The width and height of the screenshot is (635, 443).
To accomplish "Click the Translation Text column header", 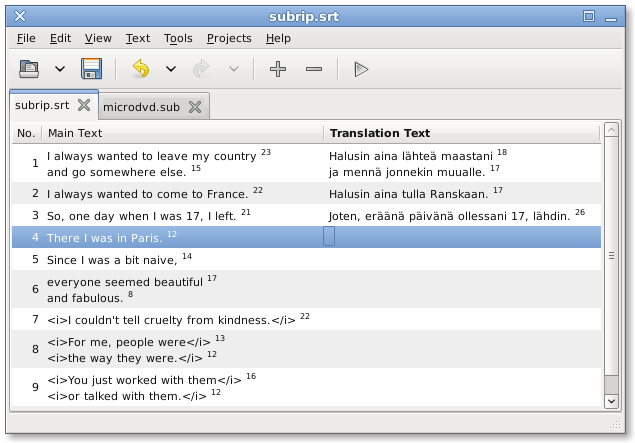I will pyautogui.click(x=460, y=133).
